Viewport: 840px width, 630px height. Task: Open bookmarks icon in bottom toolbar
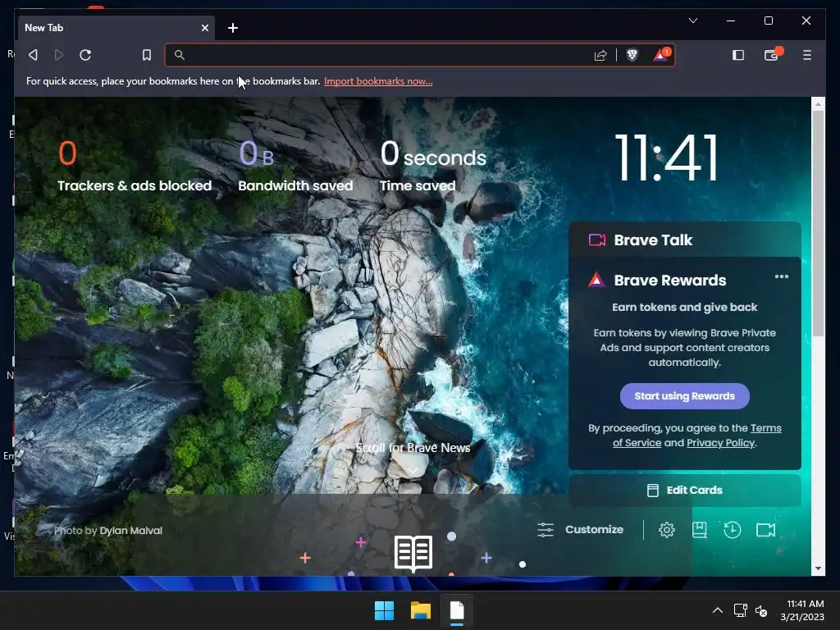(x=700, y=530)
